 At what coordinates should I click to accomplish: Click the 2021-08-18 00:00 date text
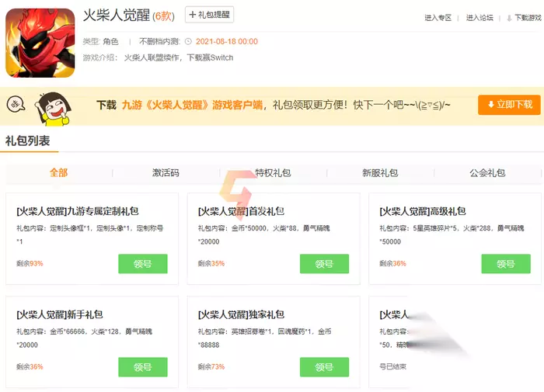pyautogui.click(x=227, y=42)
